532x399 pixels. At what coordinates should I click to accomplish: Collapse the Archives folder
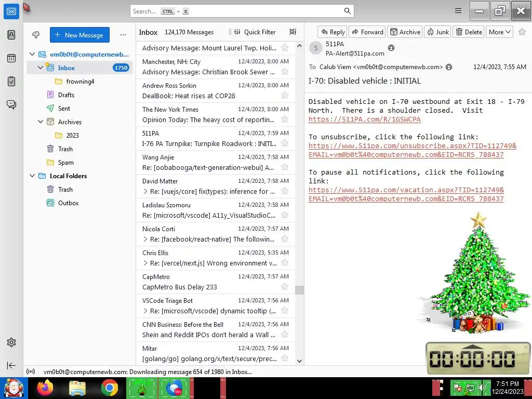tap(41, 122)
